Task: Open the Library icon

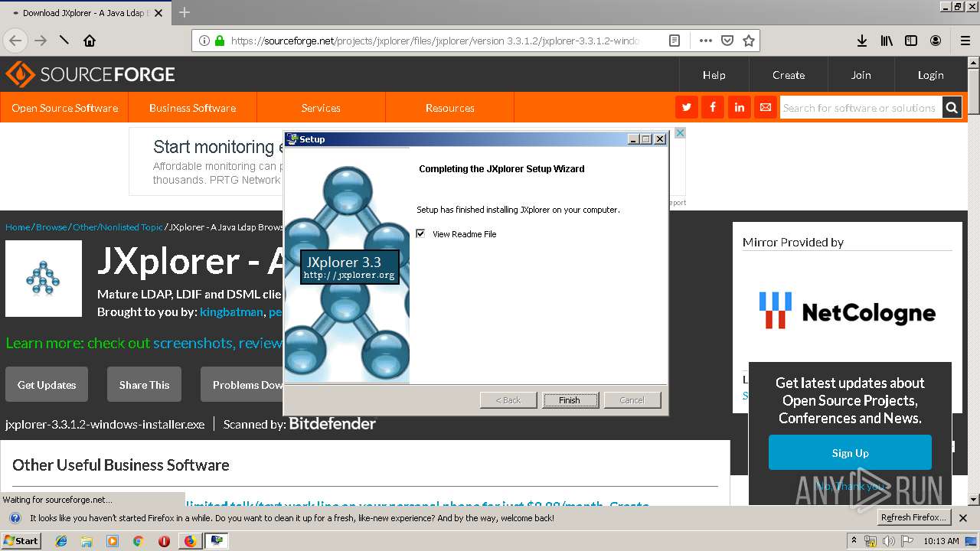Action: [887, 41]
